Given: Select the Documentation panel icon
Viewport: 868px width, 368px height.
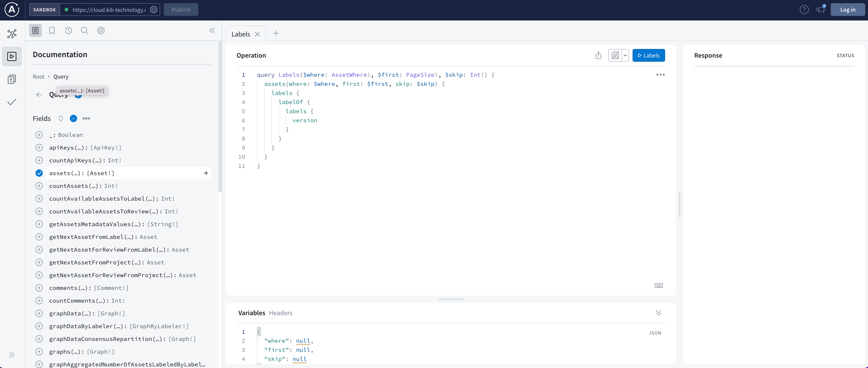Looking at the screenshot, I should (x=35, y=31).
